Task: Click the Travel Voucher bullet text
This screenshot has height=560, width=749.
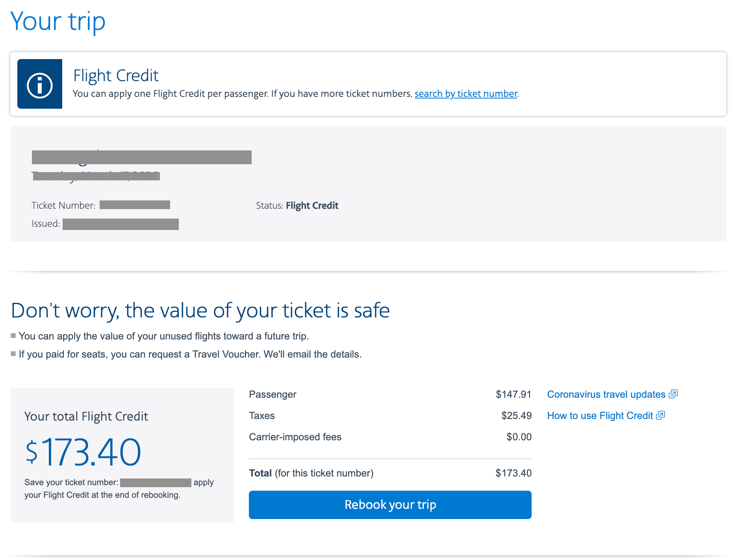Action: pos(190,354)
